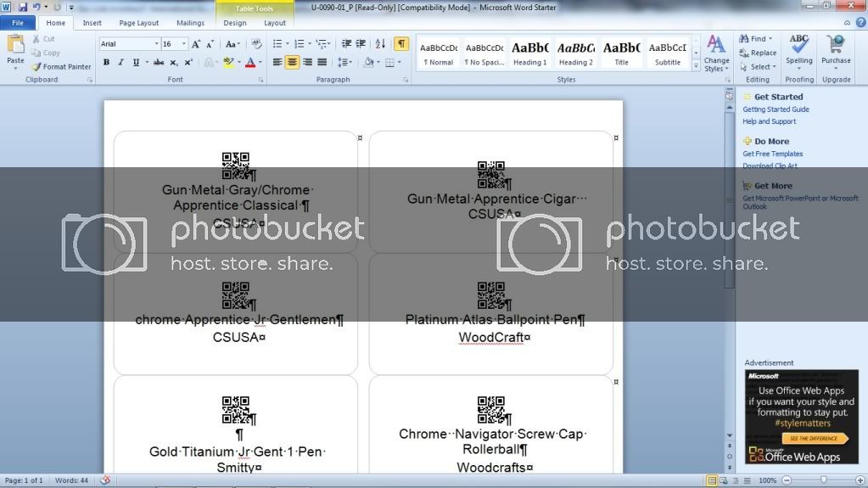Click the Words: 44 status bar count

pyautogui.click(x=71, y=480)
